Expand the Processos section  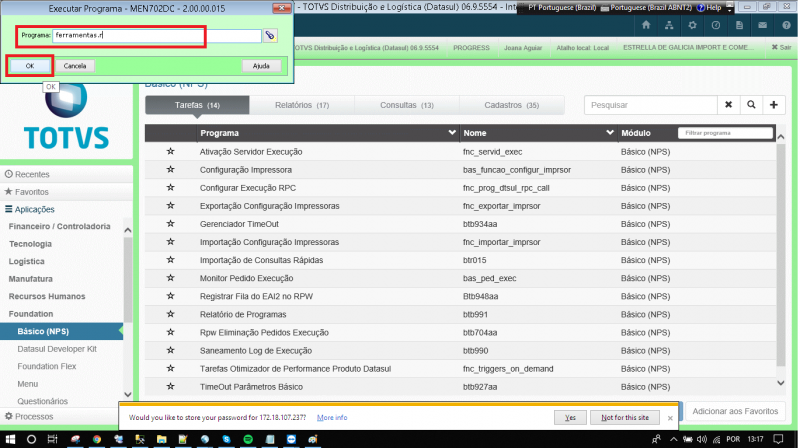pyautogui.click(x=29, y=416)
